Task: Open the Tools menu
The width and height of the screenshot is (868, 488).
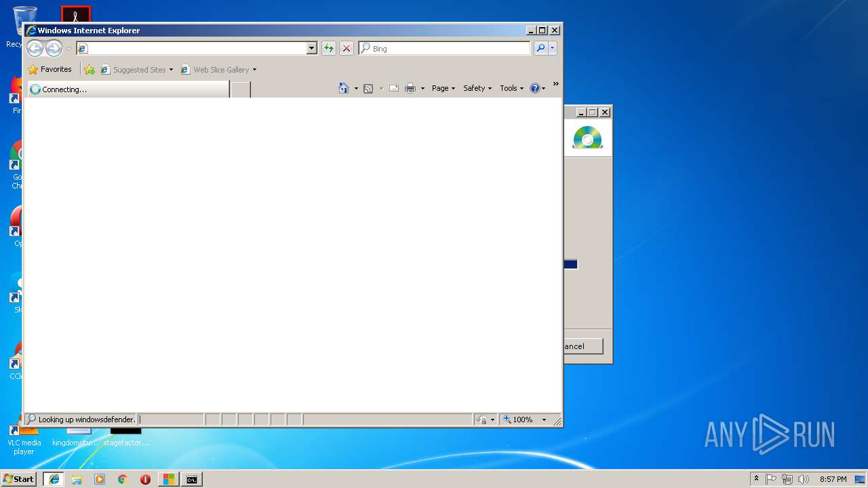Action: tap(512, 88)
